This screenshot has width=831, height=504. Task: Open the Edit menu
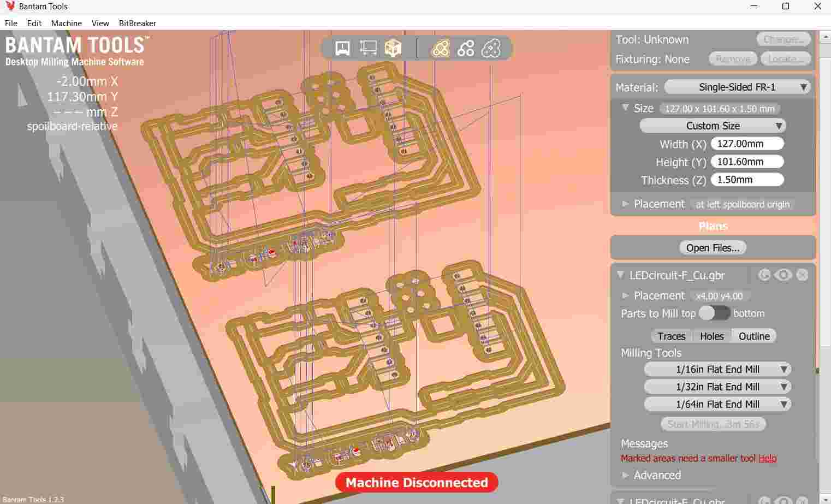pos(34,23)
